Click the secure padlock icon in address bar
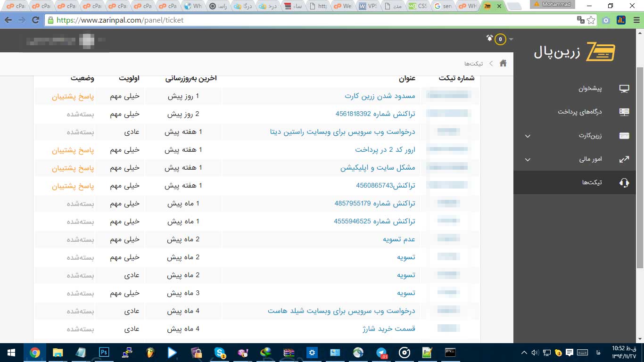This screenshot has width=644, height=362. pyautogui.click(x=50, y=20)
